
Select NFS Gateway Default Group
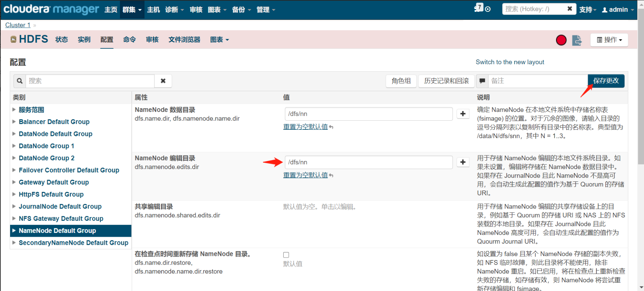point(61,218)
